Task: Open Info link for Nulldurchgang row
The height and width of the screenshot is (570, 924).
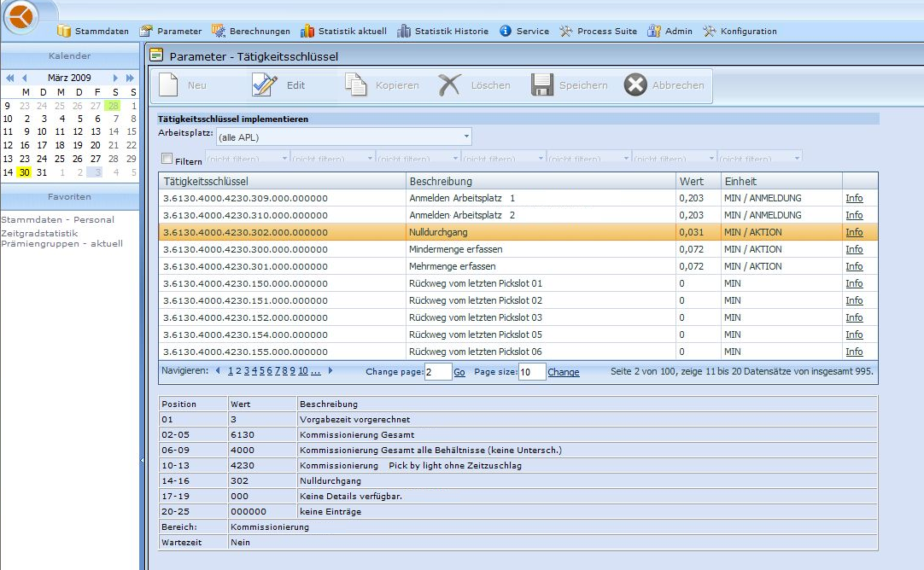Action: [854, 232]
